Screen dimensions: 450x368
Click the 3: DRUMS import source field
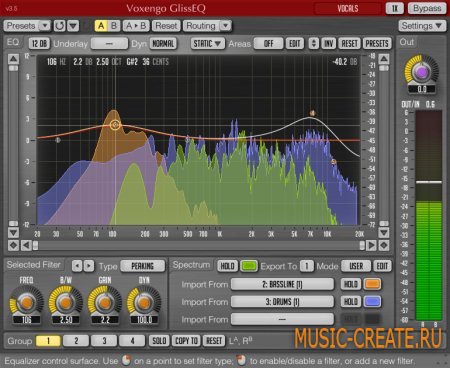[282, 302]
